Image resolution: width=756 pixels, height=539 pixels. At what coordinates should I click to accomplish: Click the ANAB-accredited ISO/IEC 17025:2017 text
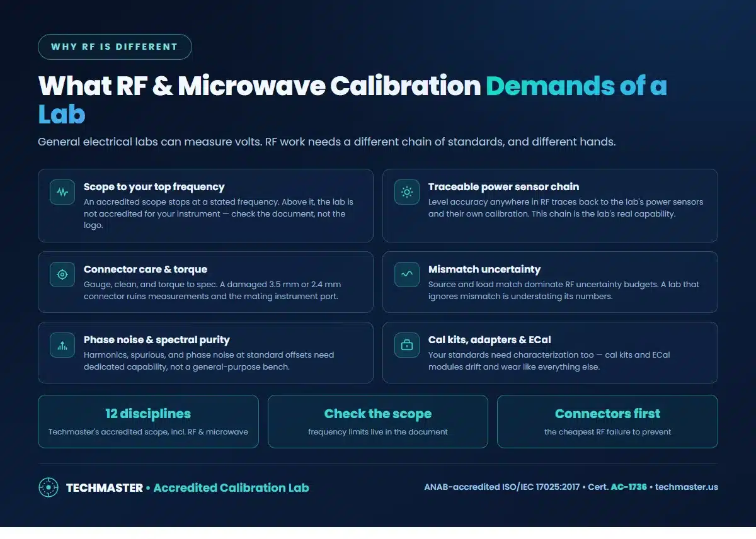[502, 487]
